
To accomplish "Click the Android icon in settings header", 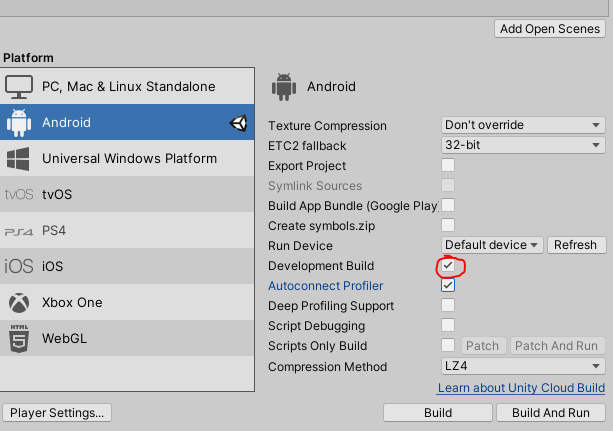I will coord(284,87).
